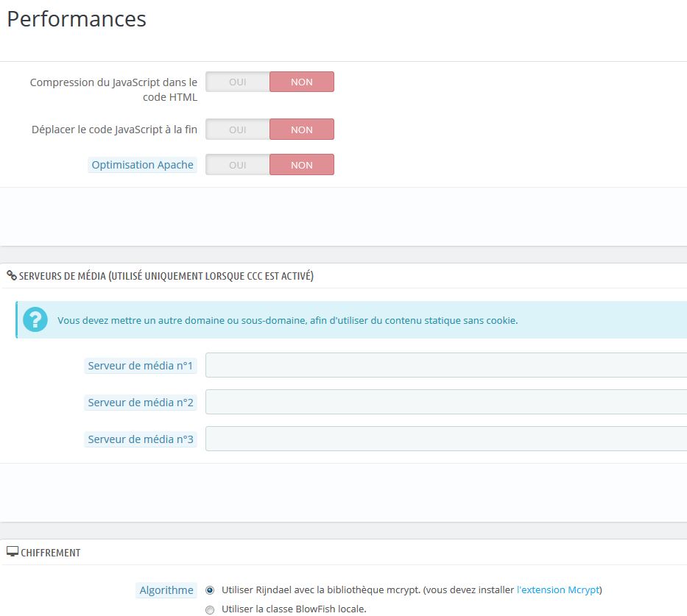Viewport: 687px width, 616px height.
Task: Click the Algorithme label
Action: click(x=166, y=590)
